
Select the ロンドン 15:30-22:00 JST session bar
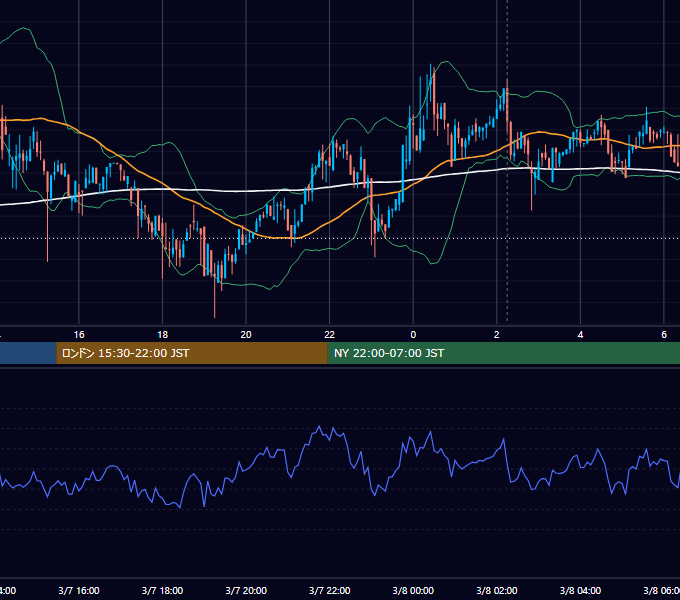(192, 353)
